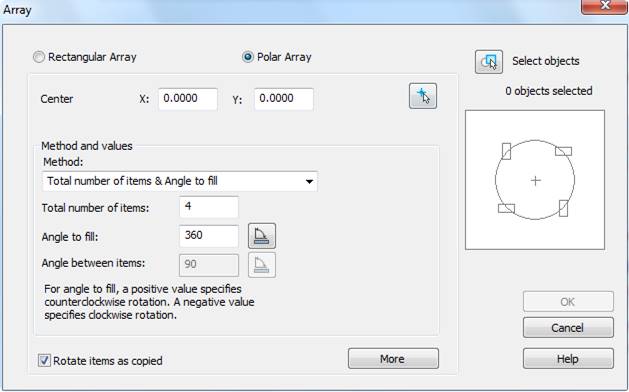Click the OK button
Image resolution: width=629 pixels, height=392 pixels.
tap(568, 302)
